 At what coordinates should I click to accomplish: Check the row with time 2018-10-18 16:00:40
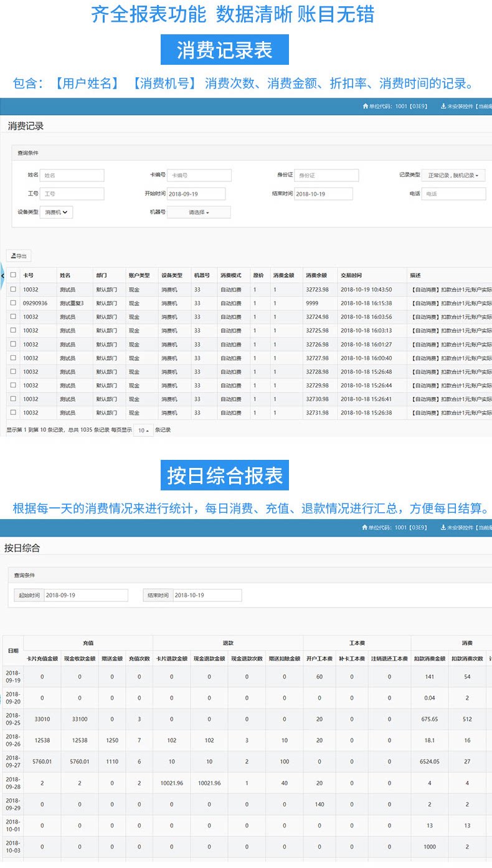click(x=13, y=358)
